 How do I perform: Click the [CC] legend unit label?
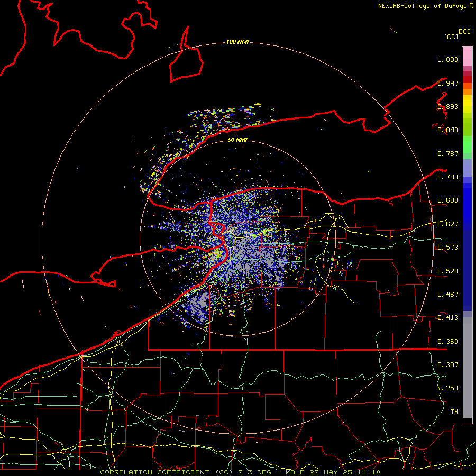tap(451, 36)
